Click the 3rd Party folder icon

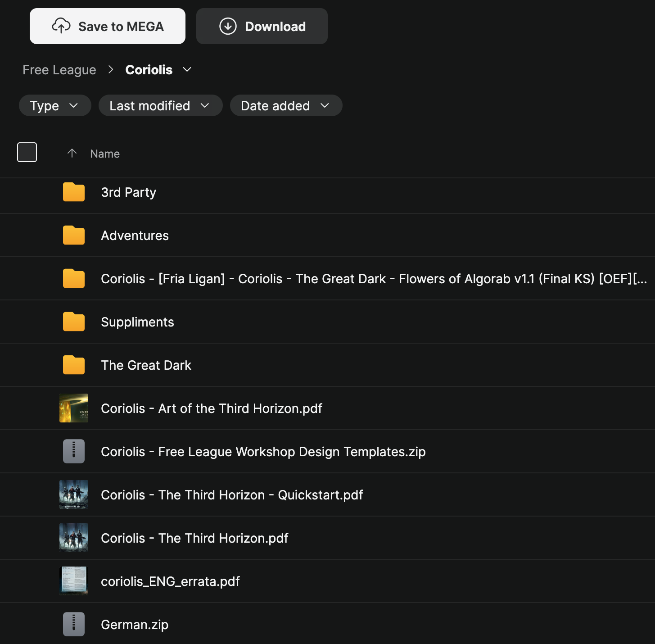coord(74,192)
